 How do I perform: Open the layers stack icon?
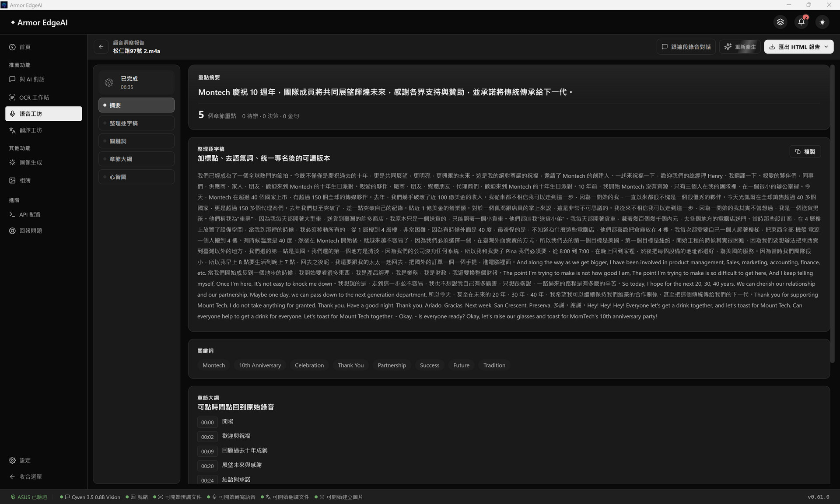780,22
